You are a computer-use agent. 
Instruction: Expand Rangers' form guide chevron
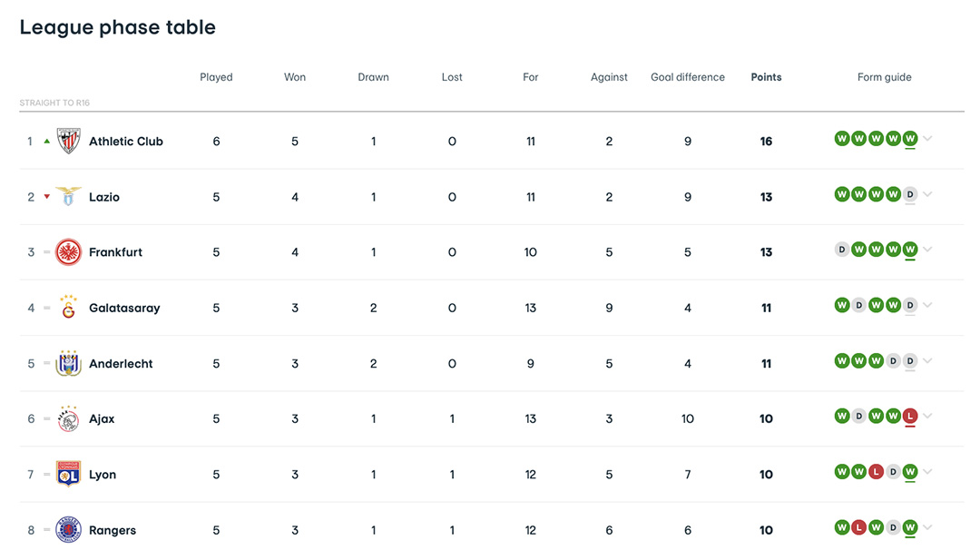[x=927, y=527]
